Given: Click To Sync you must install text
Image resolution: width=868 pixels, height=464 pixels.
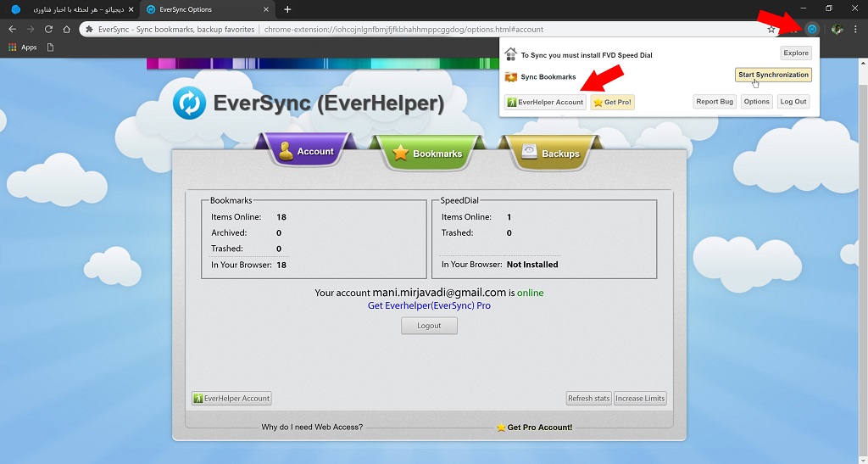Looking at the screenshot, I should point(587,55).
